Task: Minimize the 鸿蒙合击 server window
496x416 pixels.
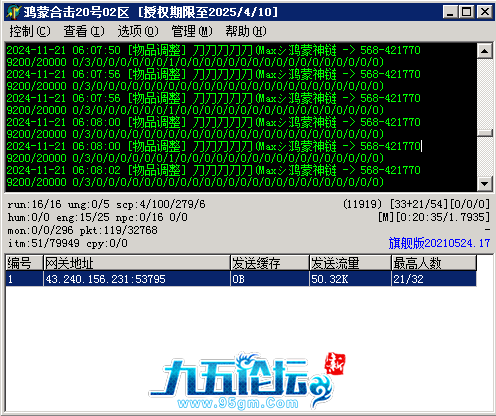Action: pyautogui.click(x=450, y=12)
